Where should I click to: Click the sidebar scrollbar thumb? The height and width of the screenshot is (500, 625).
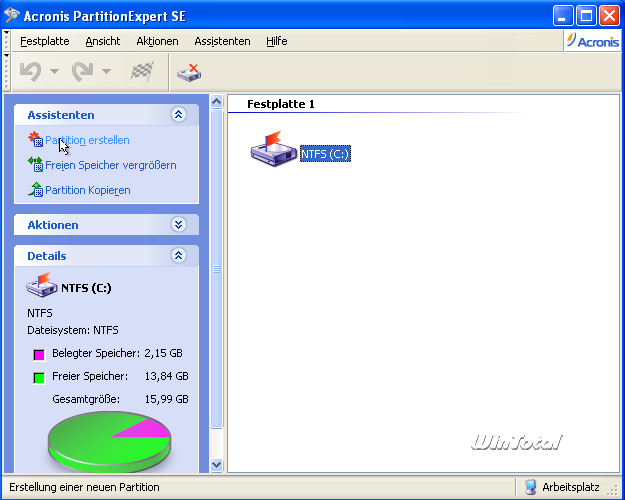(x=216, y=269)
